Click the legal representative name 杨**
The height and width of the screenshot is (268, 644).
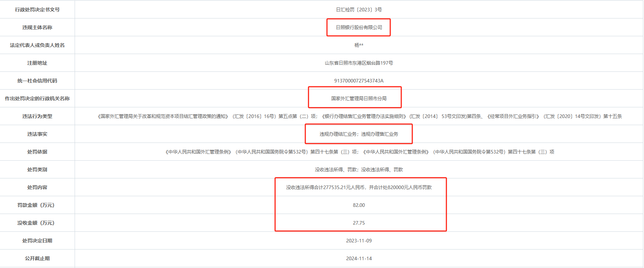(x=359, y=45)
